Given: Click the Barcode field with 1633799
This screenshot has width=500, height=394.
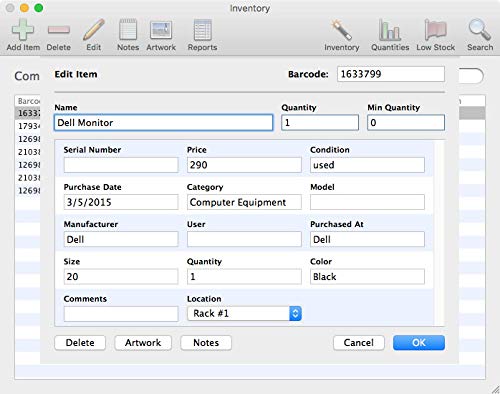Looking at the screenshot, I should 391,74.
